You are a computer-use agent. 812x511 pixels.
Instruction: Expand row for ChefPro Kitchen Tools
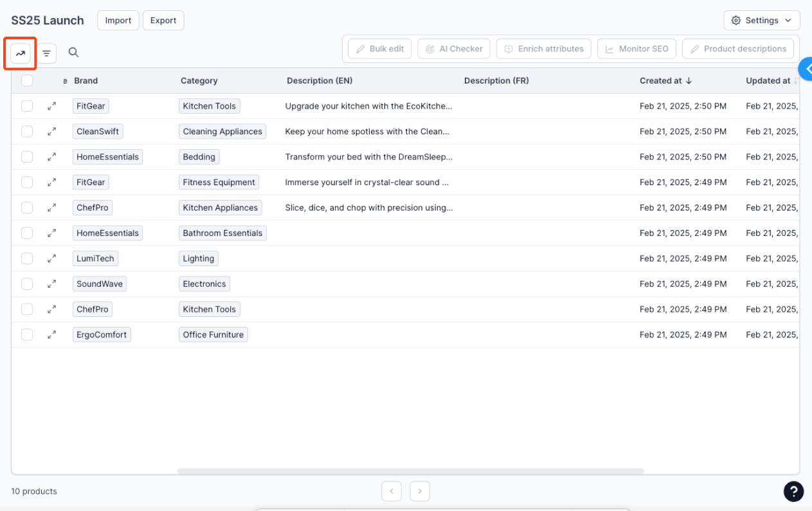(x=51, y=309)
